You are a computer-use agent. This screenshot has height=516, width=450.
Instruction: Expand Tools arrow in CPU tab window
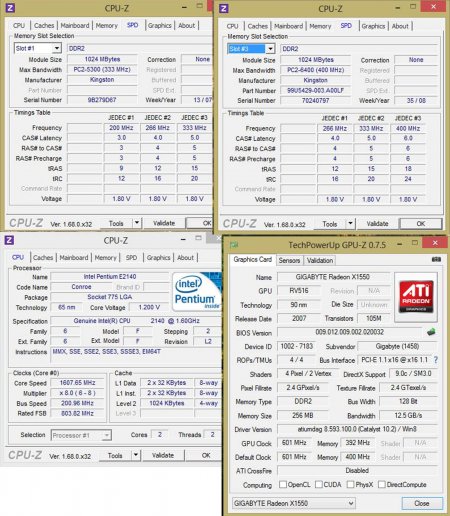136,455
